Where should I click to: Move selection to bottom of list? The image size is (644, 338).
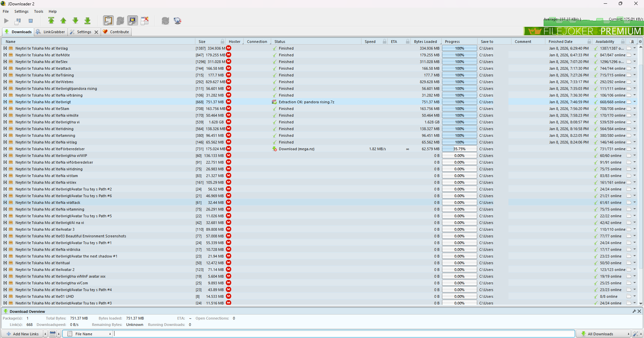pyautogui.click(x=88, y=21)
